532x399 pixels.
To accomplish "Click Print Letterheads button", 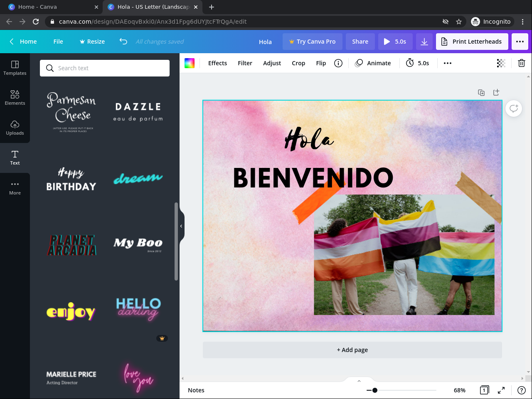I will point(472,42).
